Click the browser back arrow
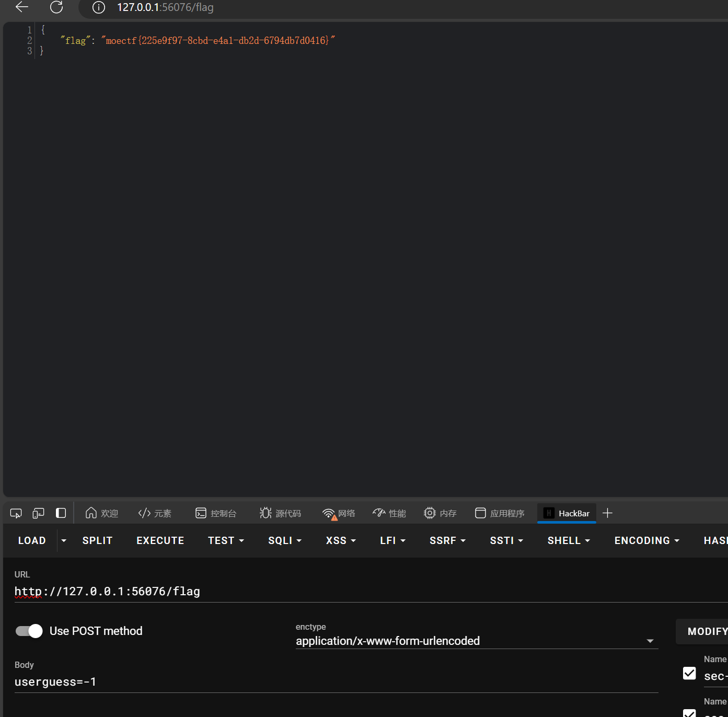 [x=22, y=7]
